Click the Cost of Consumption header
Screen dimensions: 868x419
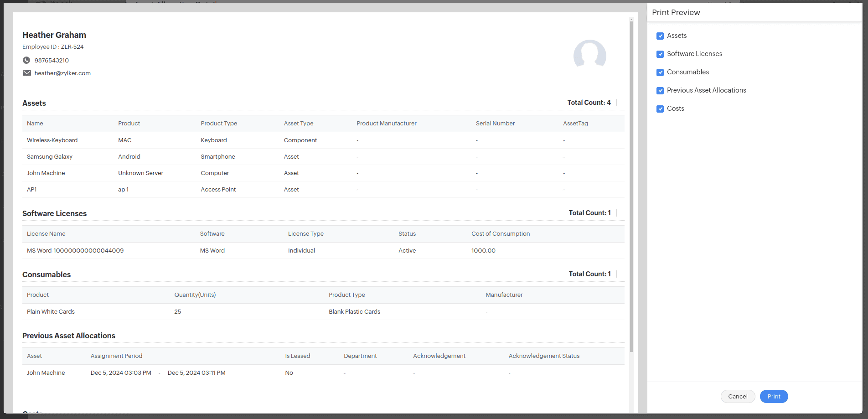tap(501, 233)
